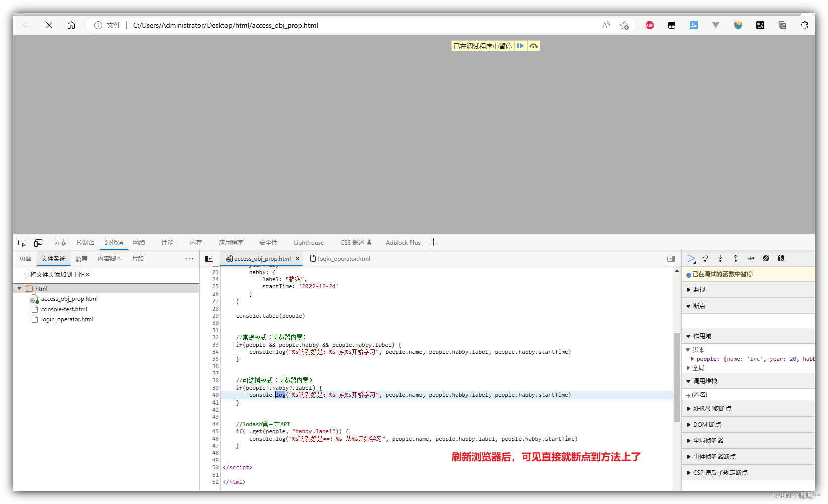Add more tools with plus icon
This screenshot has height=504, width=828.
tap(433, 242)
